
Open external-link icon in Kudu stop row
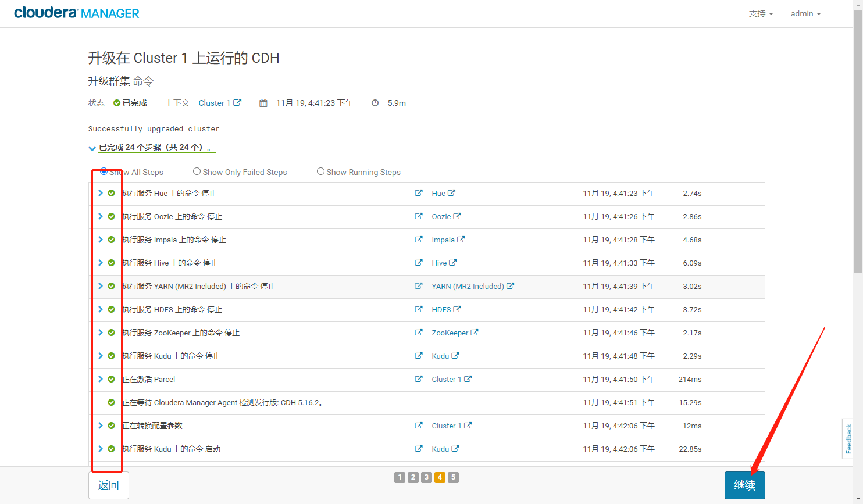(419, 356)
